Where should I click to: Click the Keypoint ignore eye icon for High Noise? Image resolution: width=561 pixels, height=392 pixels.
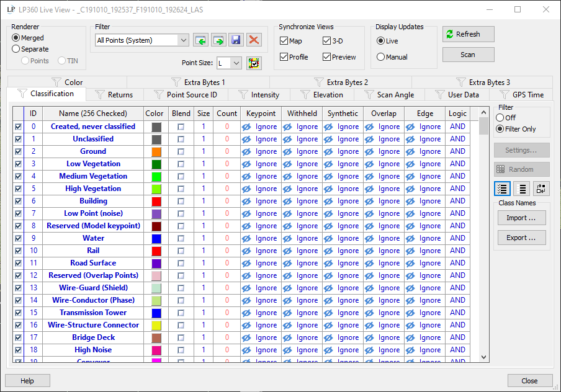tap(246, 350)
